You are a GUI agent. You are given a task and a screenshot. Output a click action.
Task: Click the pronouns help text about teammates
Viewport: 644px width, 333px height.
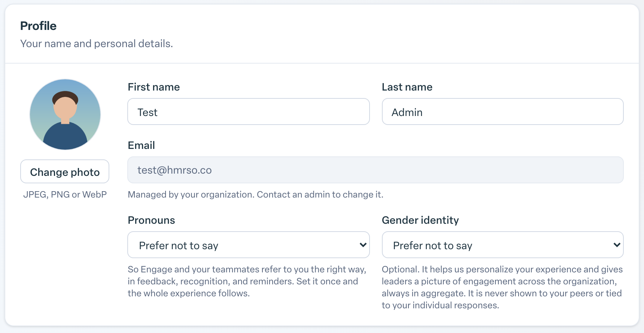(247, 281)
